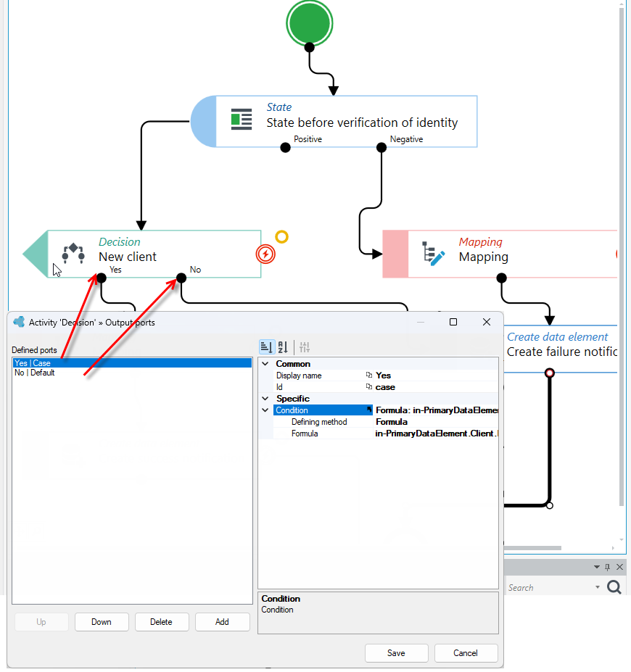Viewport: 631px width, 672px height.
Task: Select the 'Yes | Case' port entry
Action: click(132, 363)
